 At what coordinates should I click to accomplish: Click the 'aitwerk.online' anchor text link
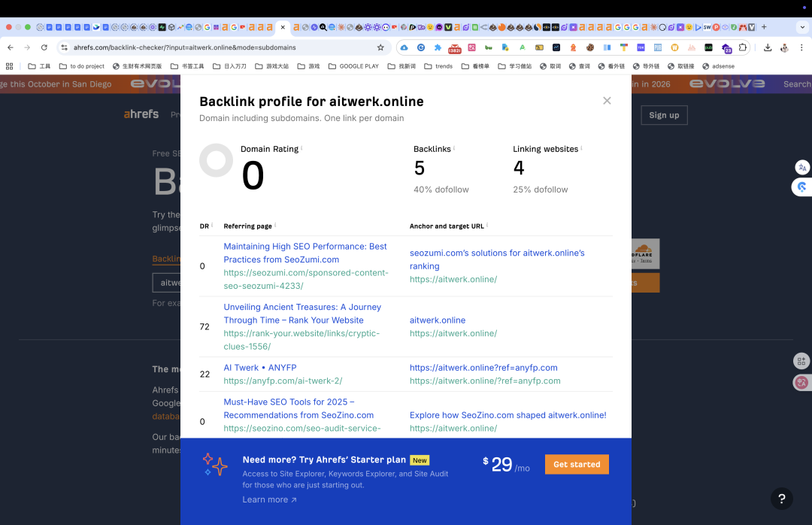pyautogui.click(x=438, y=320)
